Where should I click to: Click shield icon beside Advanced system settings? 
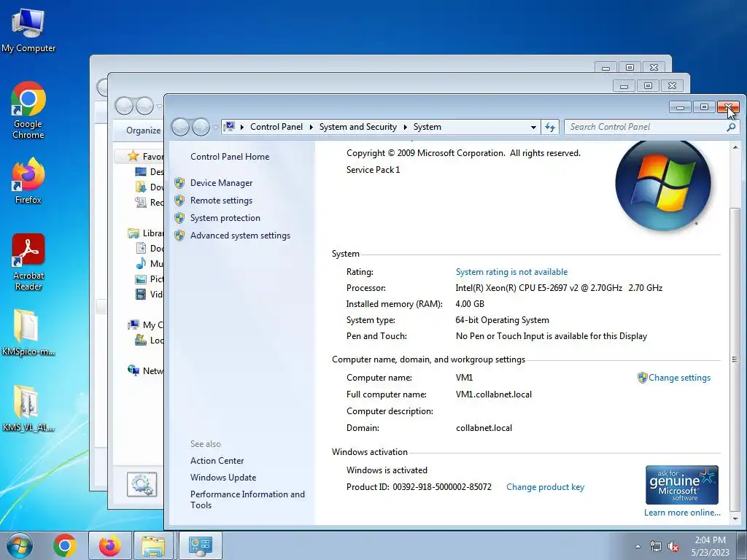pos(179,236)
